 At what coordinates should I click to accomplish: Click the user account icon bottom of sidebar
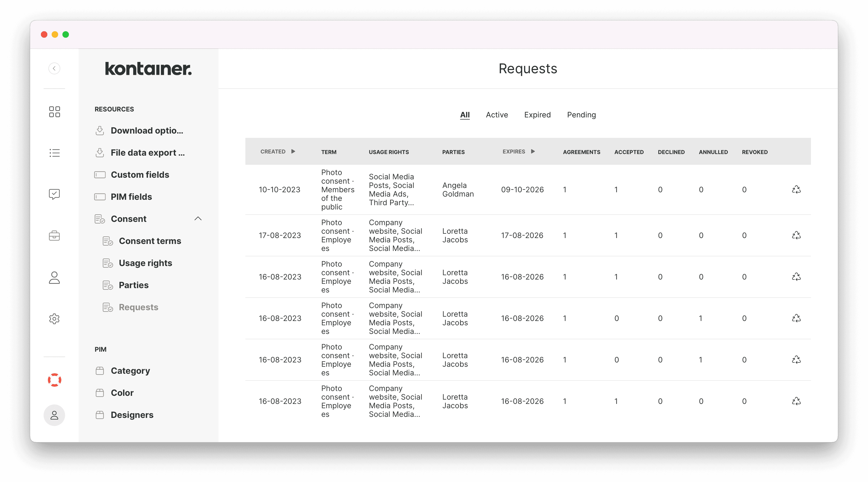(x=54, y=415)
